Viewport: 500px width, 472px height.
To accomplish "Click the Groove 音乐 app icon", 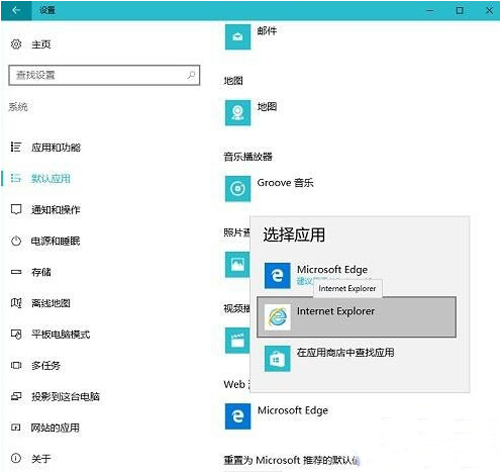I will click(238, 189).
